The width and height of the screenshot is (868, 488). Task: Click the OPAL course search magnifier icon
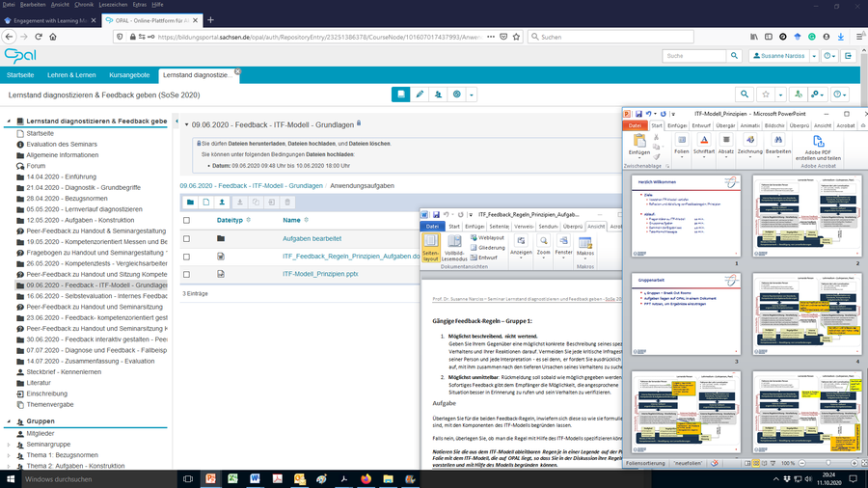coord(745,95)
